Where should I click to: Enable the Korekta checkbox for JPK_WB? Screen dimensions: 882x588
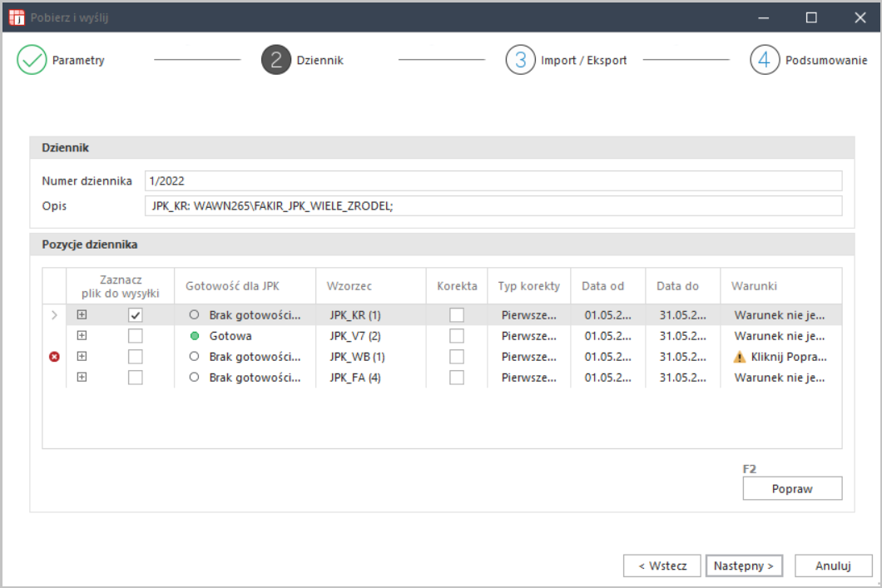click(x=457, y=357)
